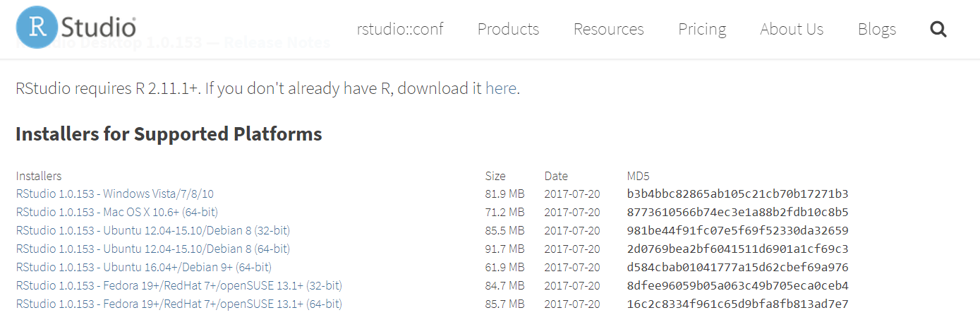Open the search magnifier icon
This screenshot has width=980, height=327.
[938, 29]
